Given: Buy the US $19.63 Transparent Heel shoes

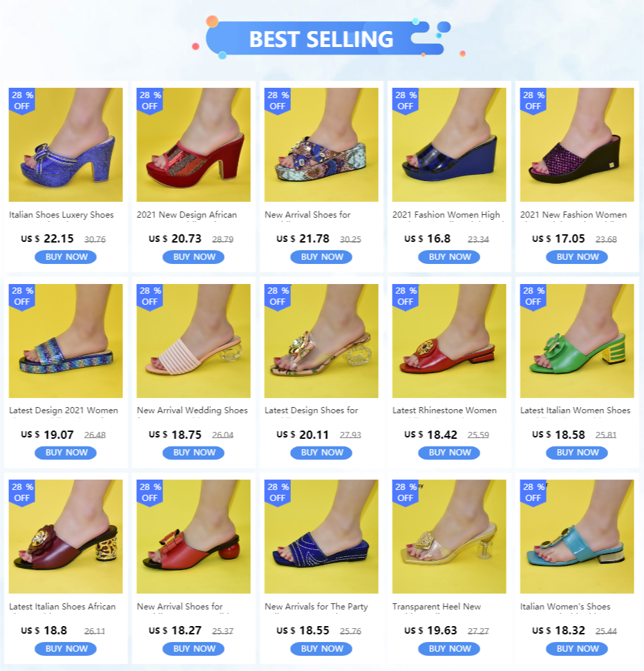Looking at the screenshot, I should (x=449, y=648).
